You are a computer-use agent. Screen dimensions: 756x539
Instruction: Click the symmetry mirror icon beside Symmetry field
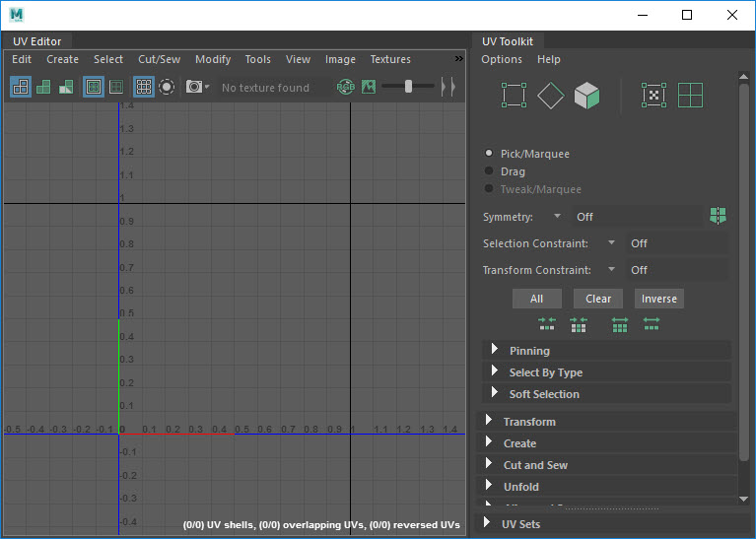point(717,216)
